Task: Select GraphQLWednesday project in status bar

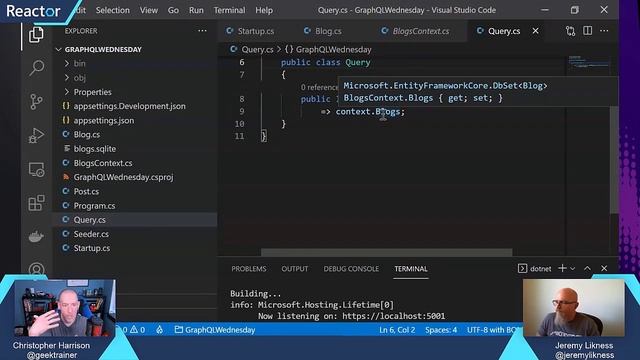Action: pos(215,330)
